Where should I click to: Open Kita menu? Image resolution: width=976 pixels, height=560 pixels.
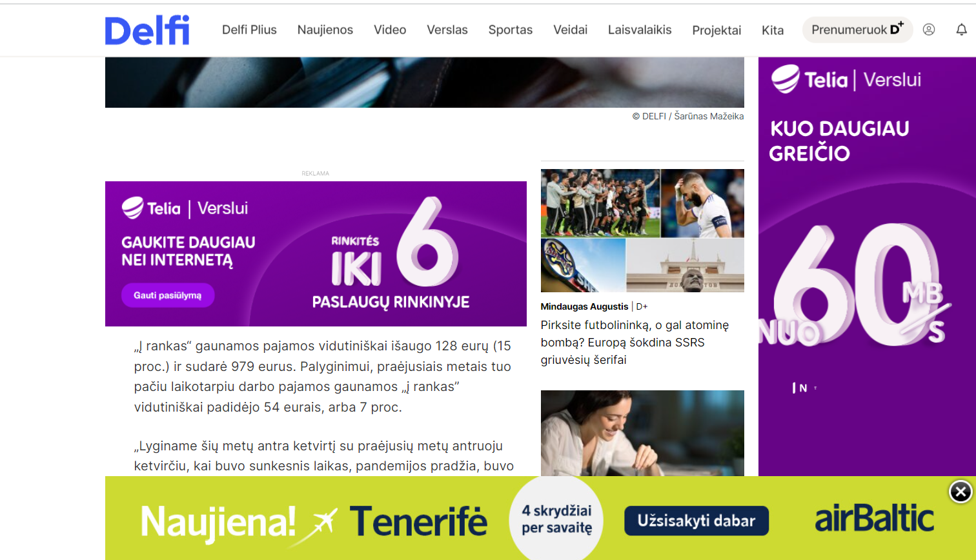click(x=773, y=30)
